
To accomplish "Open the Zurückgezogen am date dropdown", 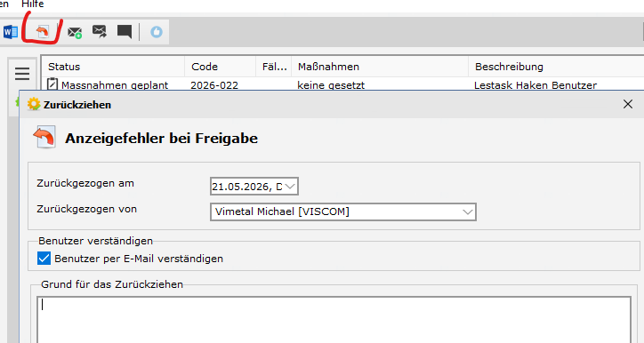I will [290, 187].
